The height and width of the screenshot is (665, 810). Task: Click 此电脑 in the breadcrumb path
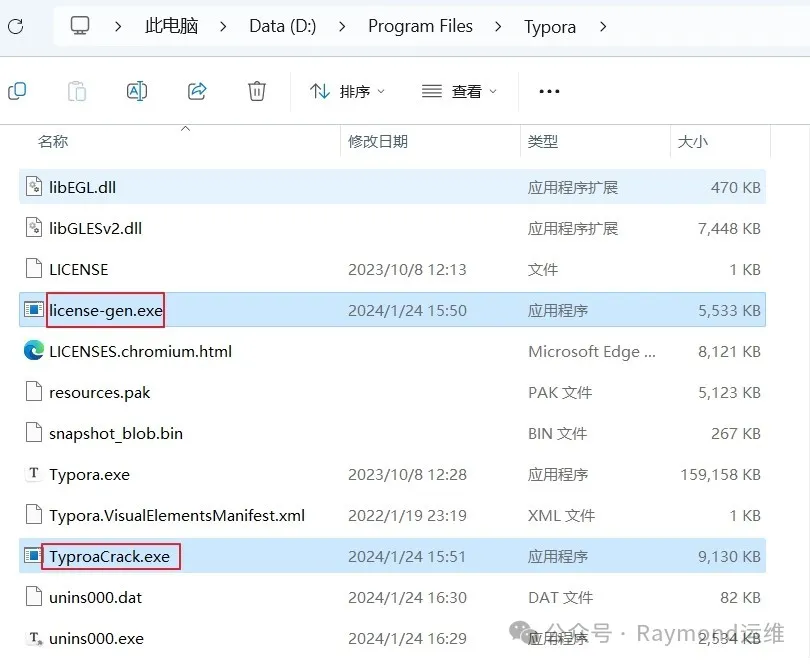(x=172, y=26)
